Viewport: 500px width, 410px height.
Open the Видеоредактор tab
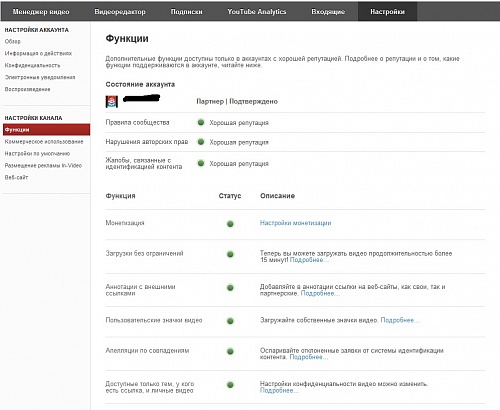[120, 12]
